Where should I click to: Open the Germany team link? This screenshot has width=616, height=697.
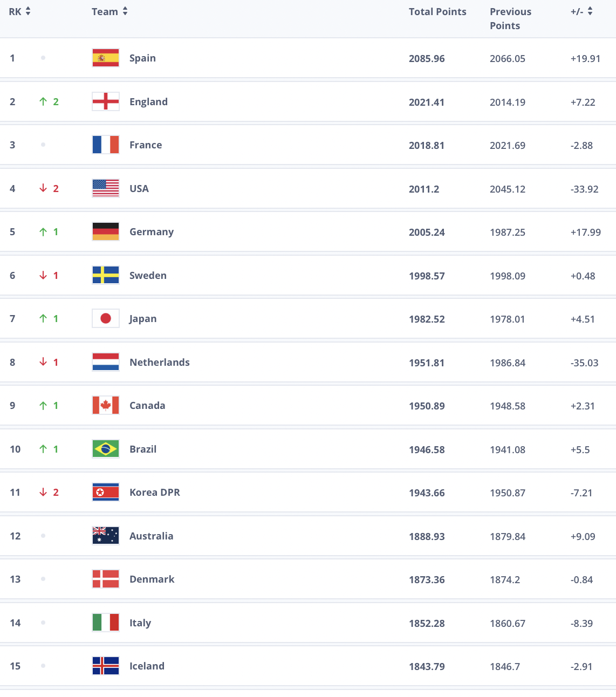(x=152, y=232)
